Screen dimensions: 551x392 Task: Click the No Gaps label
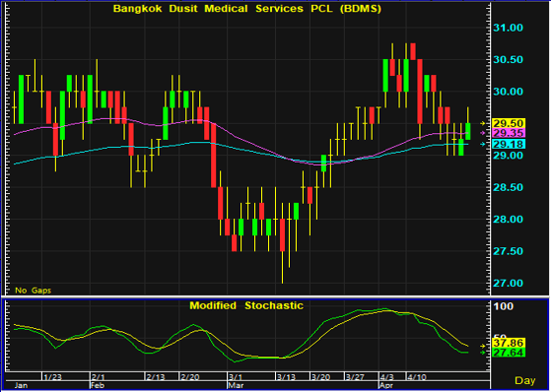coord(34,291)
